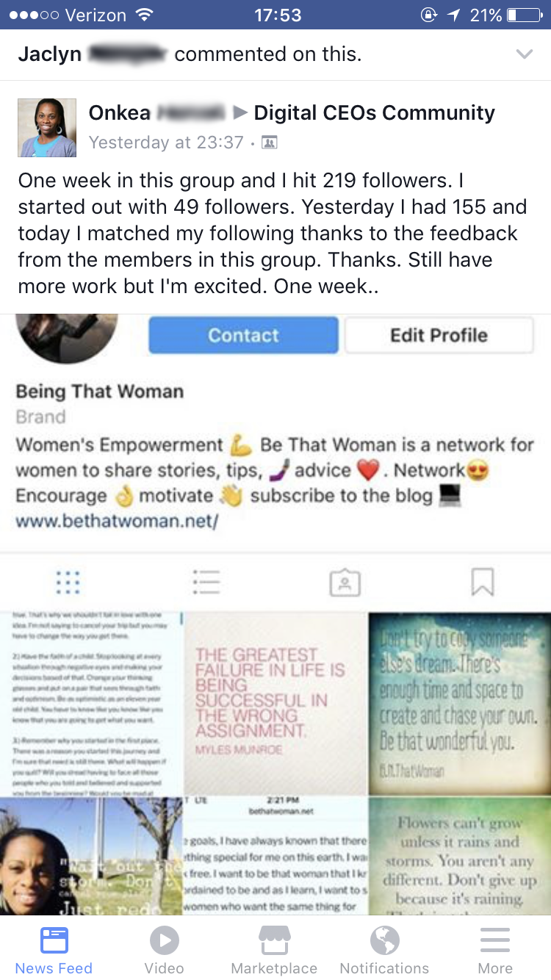The width and height of the screenshot is (551, 980).
Task: Open the www.bethatwoman.net link
Action: pyautogui.click(x=117, y=522)
